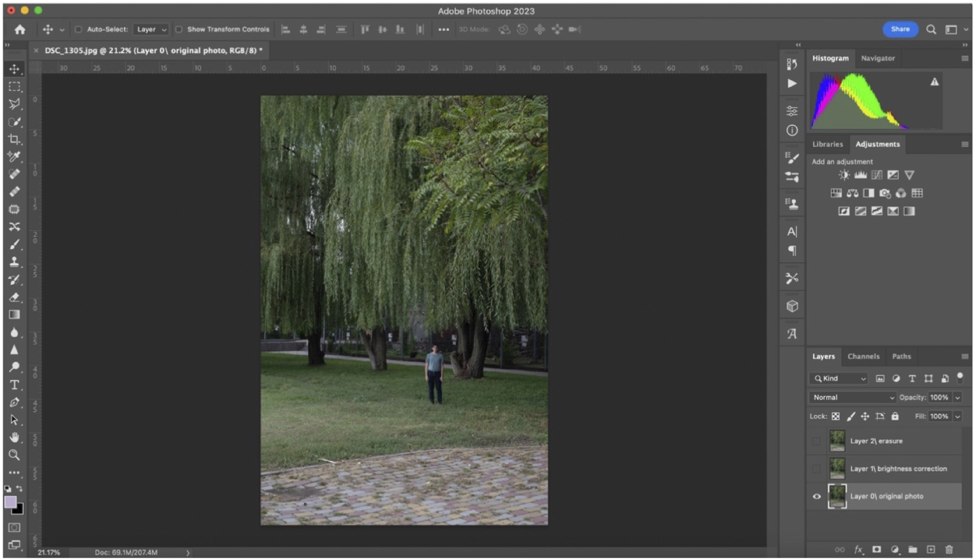Pick the Horizontal Type tool

[x=14, y=385]
